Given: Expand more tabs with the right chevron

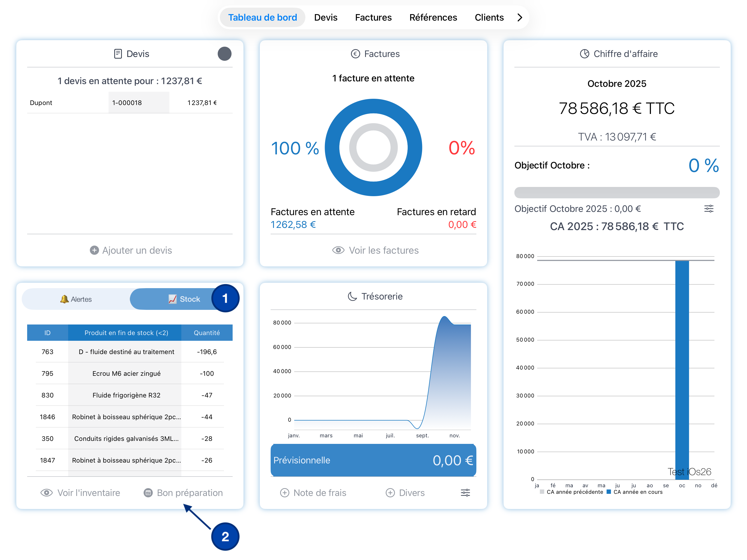Looking at the screenshot, I should pyautogui.click(x=520, y=17).
